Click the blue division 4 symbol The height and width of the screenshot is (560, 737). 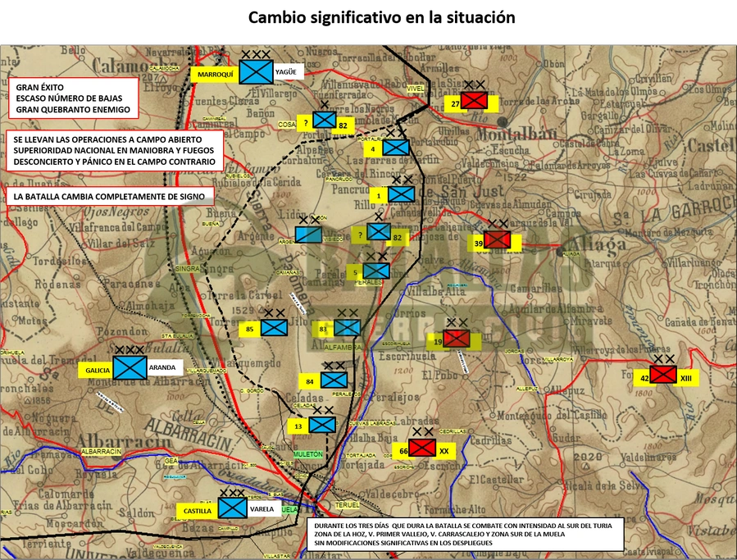396,147
